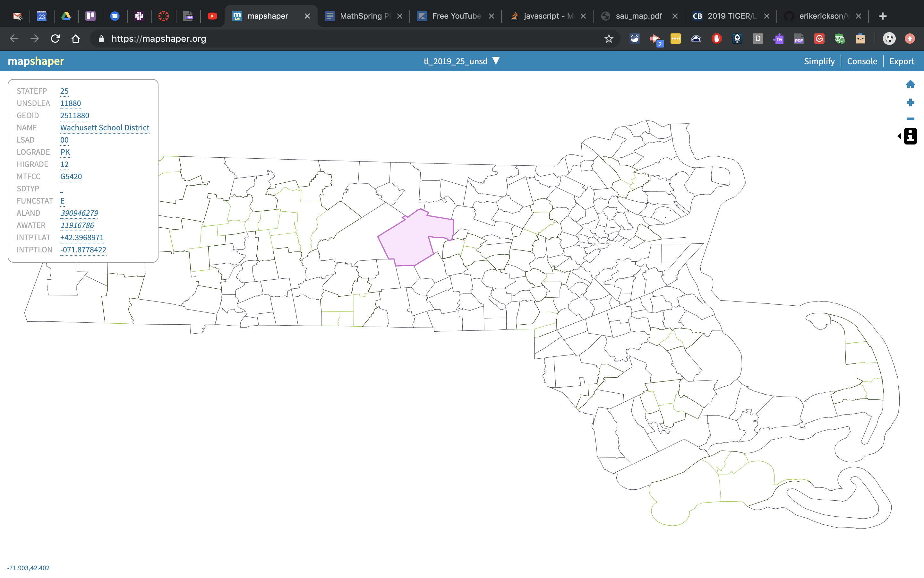Click the LSAD value 00
The width and height of the screenshot is (924, 578).
click(64, 140)
